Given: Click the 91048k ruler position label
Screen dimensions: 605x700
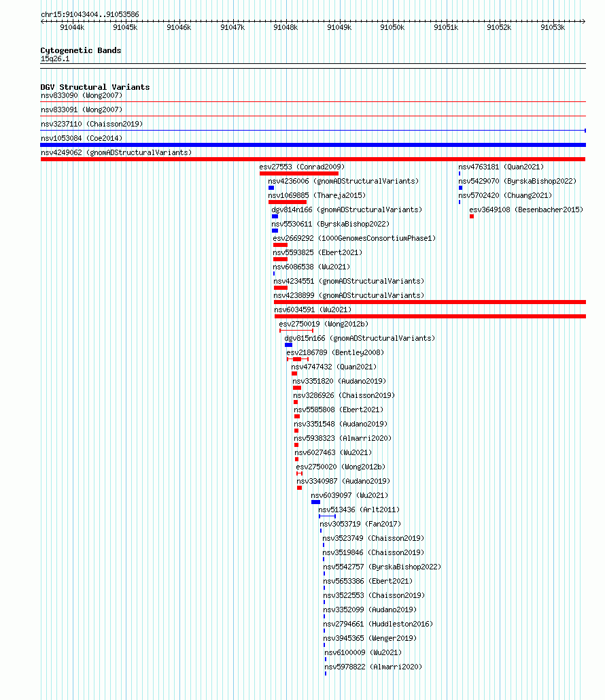Looking at the screenshot, I should pos(286,28).
